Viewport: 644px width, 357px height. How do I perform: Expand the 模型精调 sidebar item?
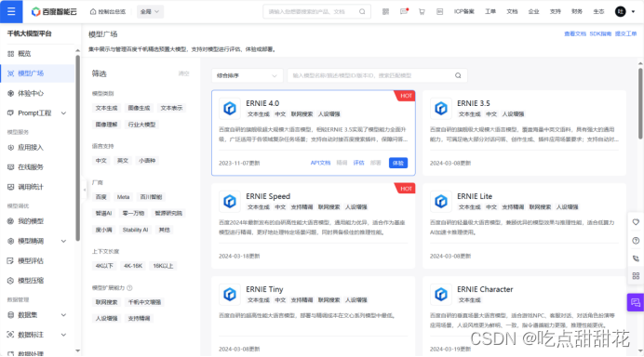pyautogui.click(x=63, y=242)
